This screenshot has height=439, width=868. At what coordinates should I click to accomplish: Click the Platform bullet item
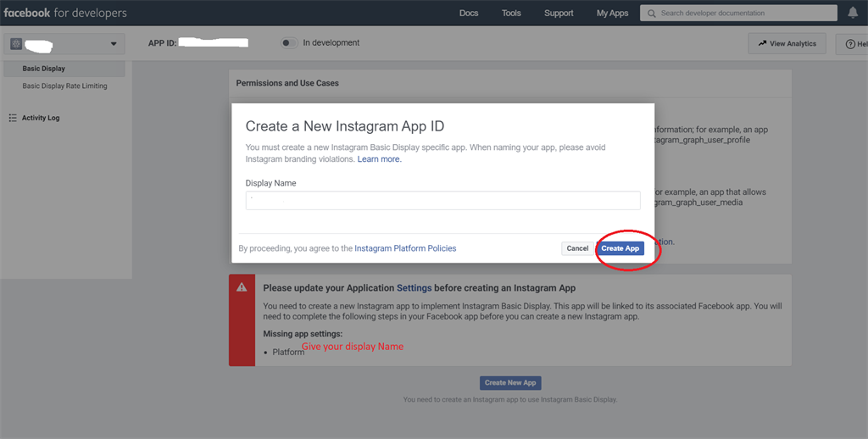click(x=288, y=352)
